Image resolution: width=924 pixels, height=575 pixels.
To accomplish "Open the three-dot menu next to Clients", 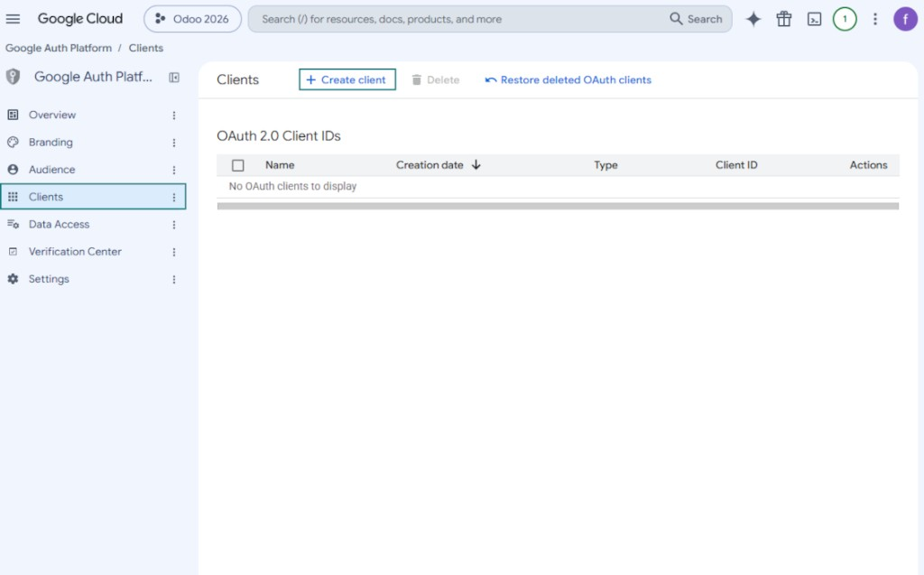I will 174,197.
